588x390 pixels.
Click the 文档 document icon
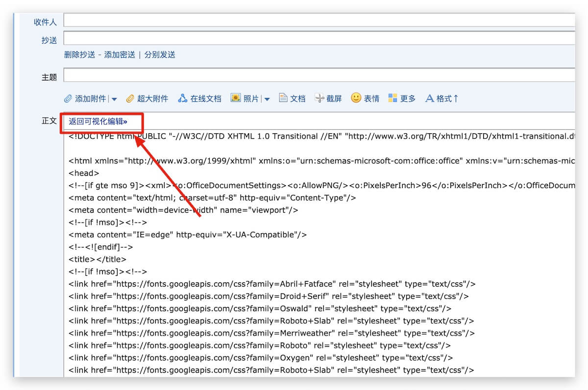tap(283, 98)
